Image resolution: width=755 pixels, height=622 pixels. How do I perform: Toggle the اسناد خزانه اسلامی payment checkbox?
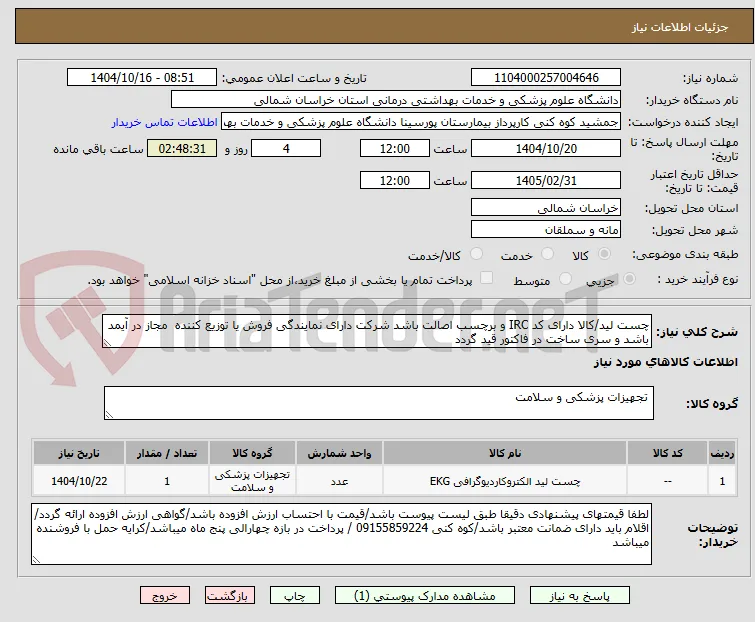[x=487, y=278]
